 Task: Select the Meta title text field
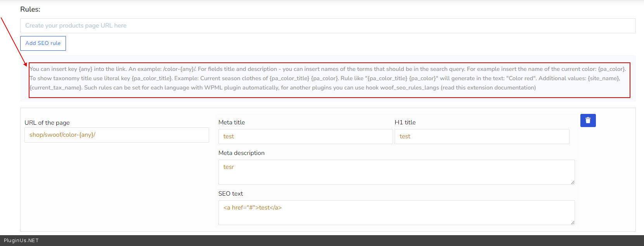coord(305,136)
